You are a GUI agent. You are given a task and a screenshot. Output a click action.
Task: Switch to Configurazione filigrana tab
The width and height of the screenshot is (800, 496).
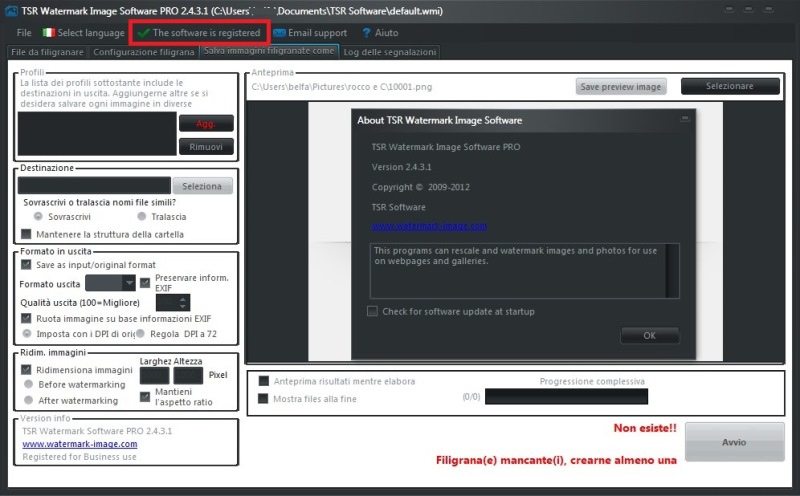pyautogui.click(x=143, y=52)
